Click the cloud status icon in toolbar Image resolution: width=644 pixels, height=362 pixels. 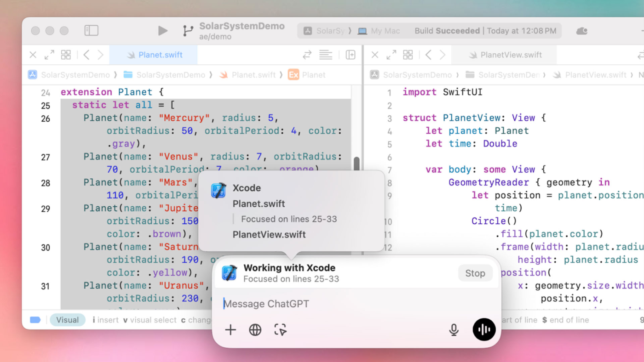click(x=581, y=31)
